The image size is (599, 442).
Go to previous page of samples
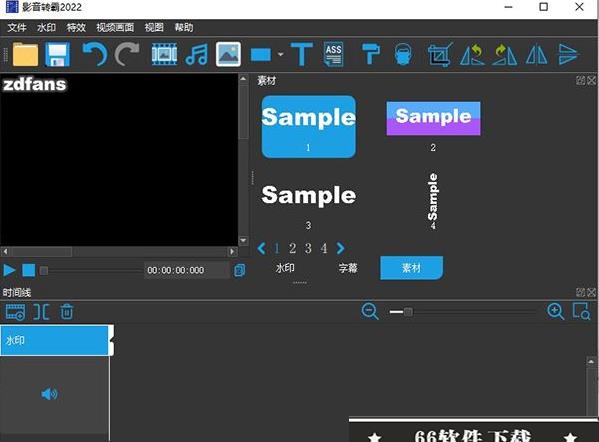[262, 248]
